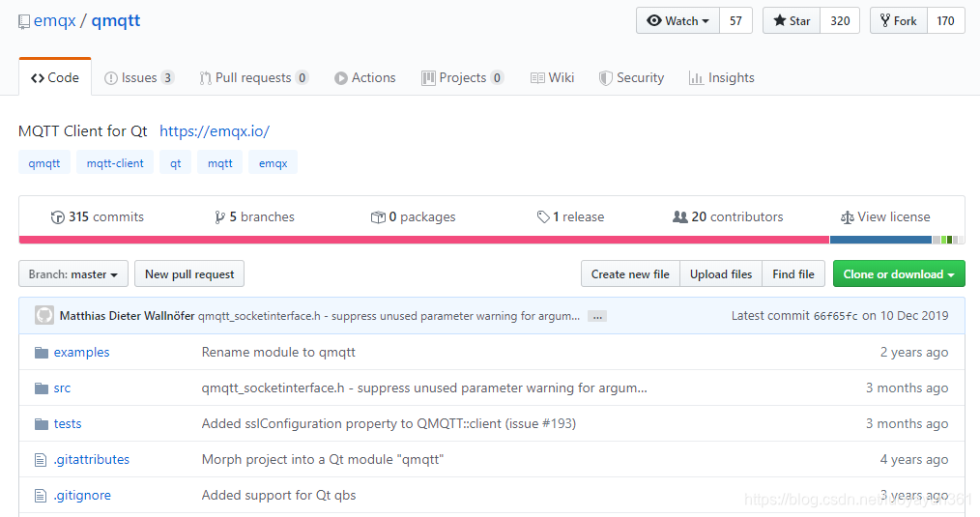Screen dimensions: 980x517
Task: Open the examples folder
Action: [x=81, y=352]
